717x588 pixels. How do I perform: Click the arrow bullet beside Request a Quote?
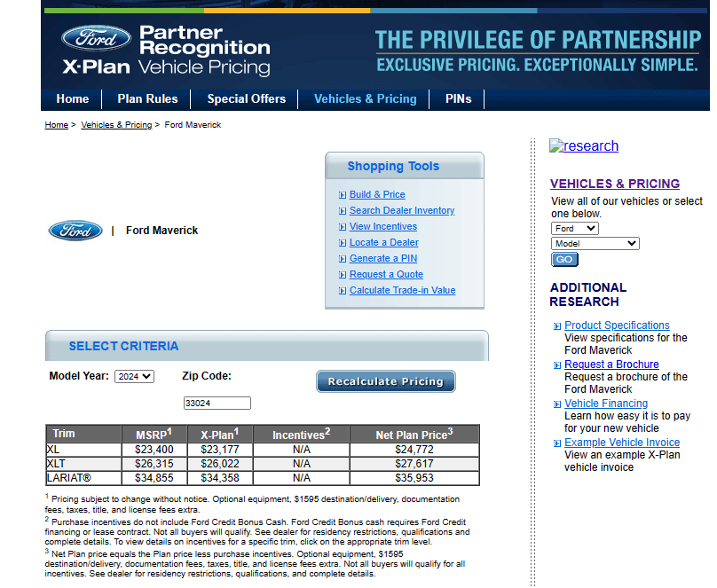[x=343, y=275]
